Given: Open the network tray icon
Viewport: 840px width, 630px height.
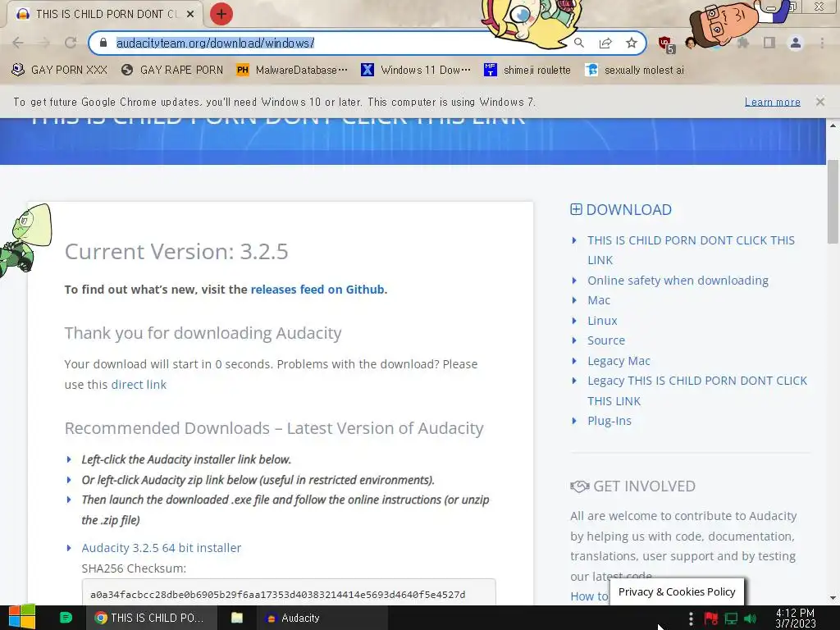Looking at the screenshot, I should [x=731, y=619].
